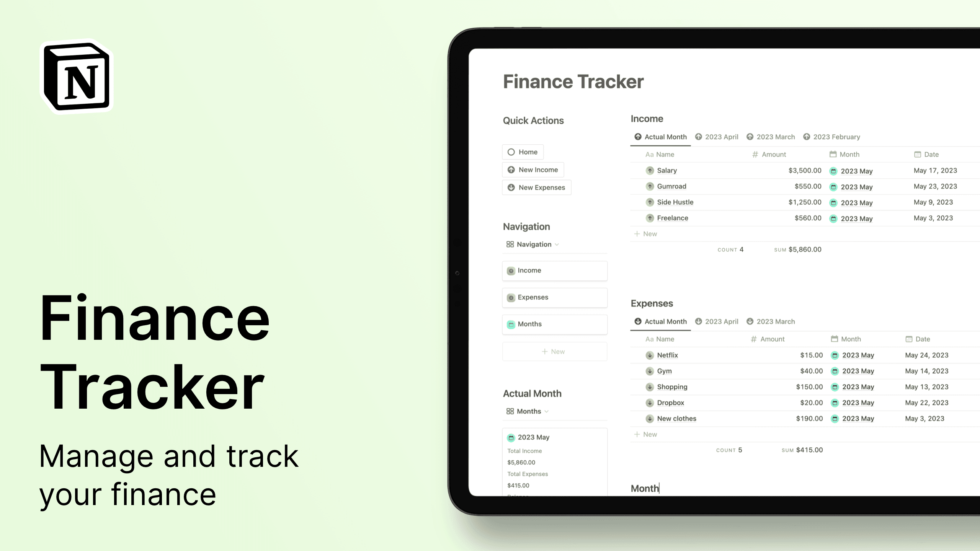Toggle the 2023 February income filter

pos(833,137)
